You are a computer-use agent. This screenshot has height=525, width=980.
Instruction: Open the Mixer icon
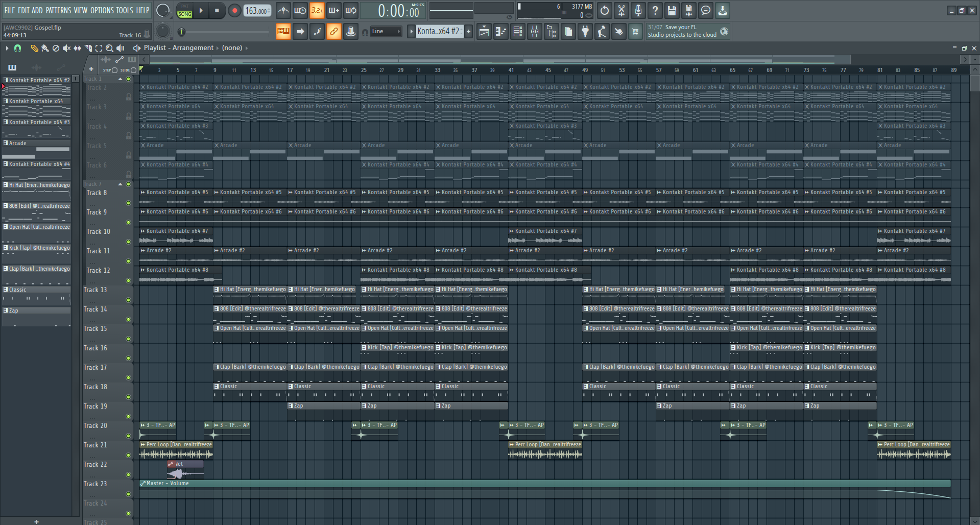(x=535, y=32)
